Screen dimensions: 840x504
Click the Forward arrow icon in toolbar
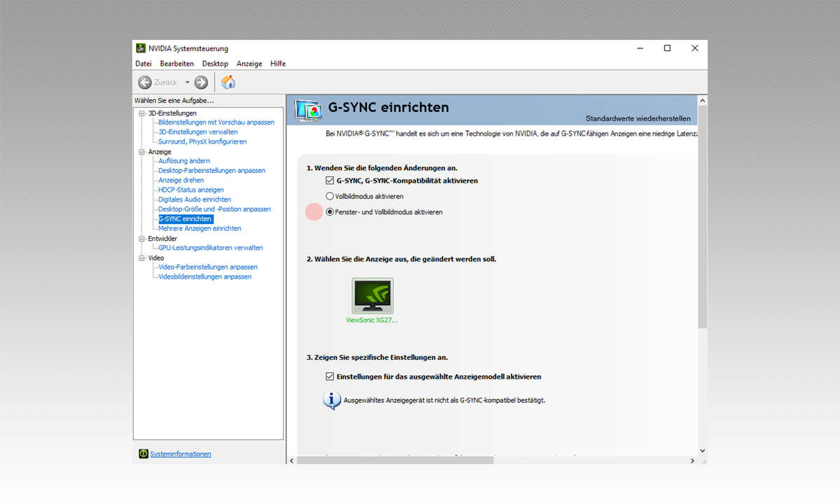pyautogui.click(x=201, y=83)
